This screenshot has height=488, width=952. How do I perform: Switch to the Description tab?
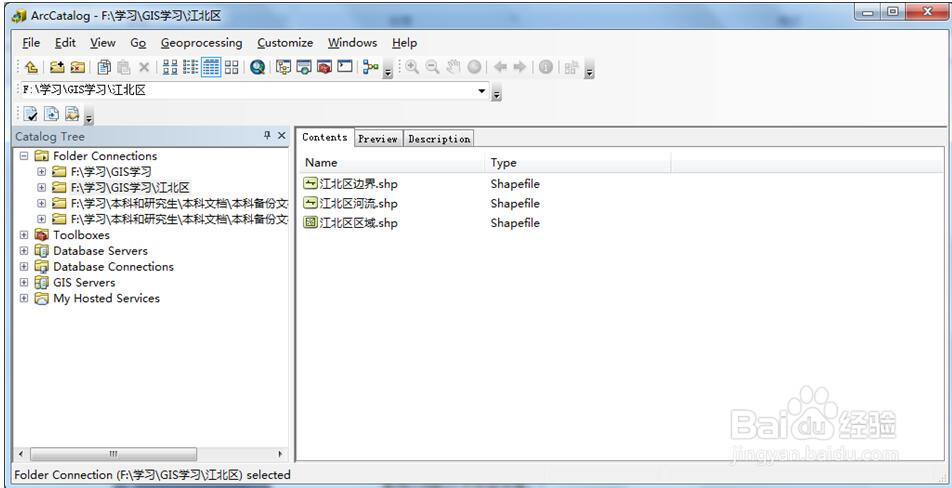(x=439, y=139)
